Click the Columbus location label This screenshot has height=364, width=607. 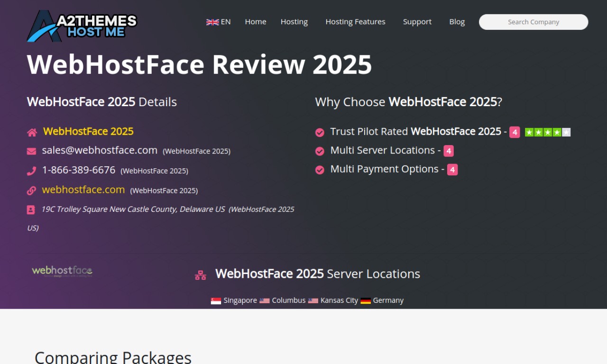[x=289, y=300]
